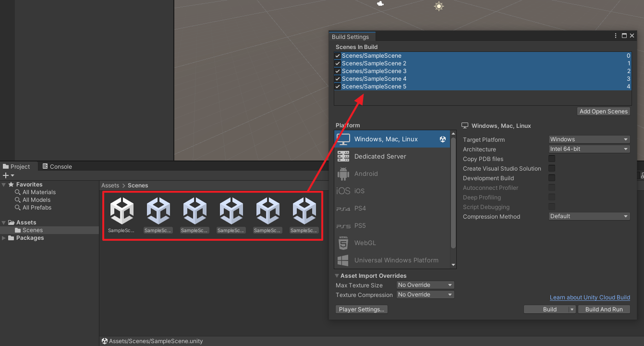The height and width of the screenshot is (346, 644).
Task: Click the Add Open Scenes button
Action: click(604, 111)
